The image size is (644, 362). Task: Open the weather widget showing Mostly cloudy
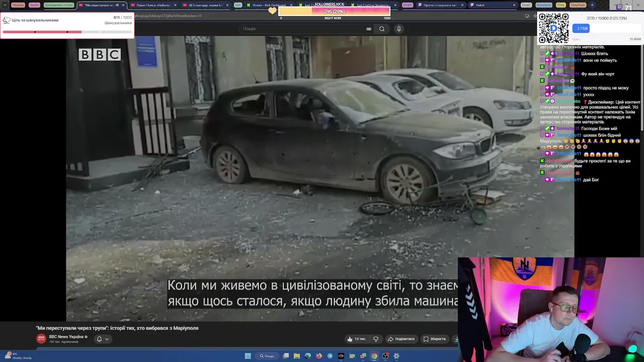click(x=19, y=356)
